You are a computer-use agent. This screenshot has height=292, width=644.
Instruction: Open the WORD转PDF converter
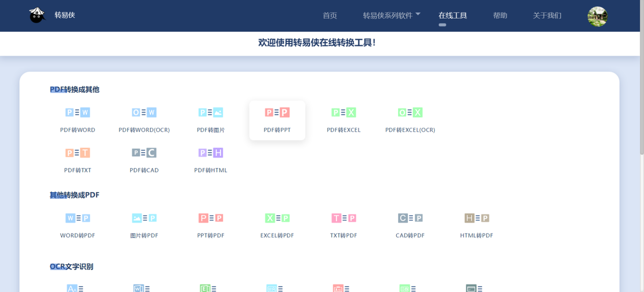tap(78, 226)
